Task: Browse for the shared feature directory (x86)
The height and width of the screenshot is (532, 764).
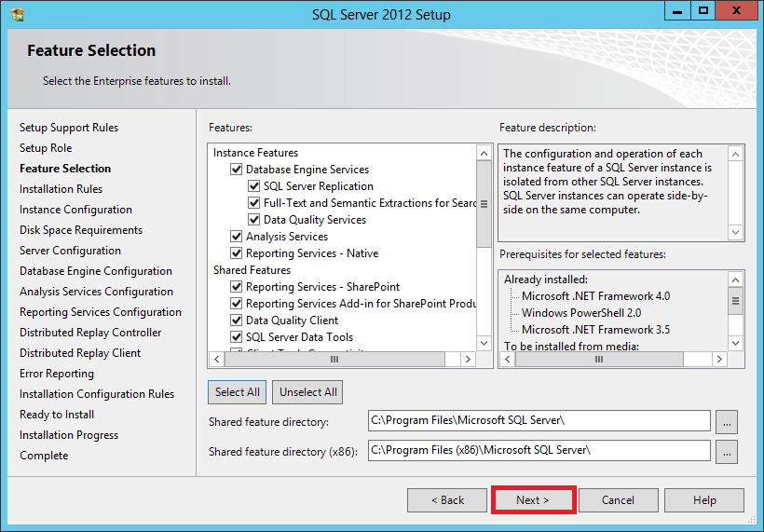Action: tap(728, 452)
